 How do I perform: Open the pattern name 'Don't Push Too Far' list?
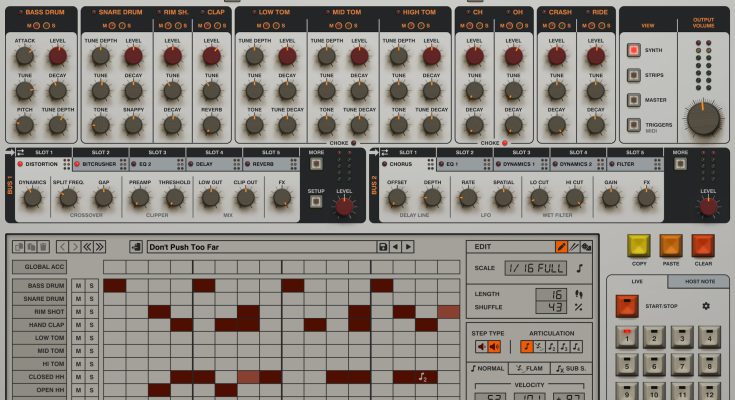click(260, 246)
